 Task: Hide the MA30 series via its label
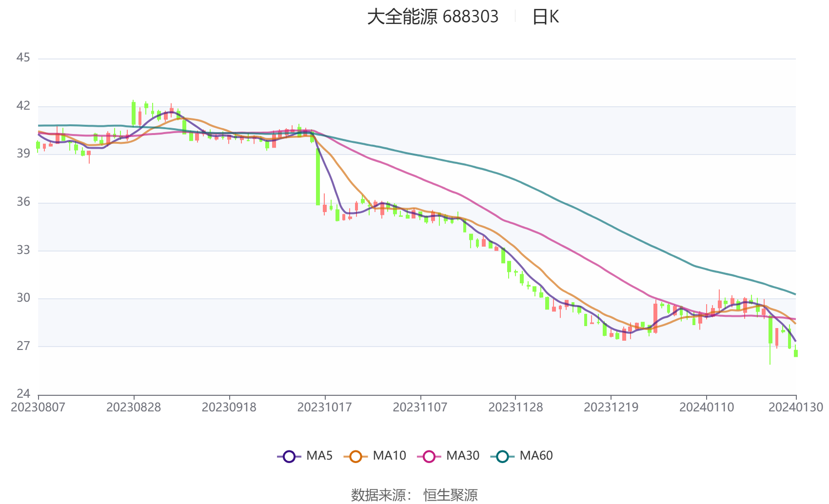tap(463, 456)
